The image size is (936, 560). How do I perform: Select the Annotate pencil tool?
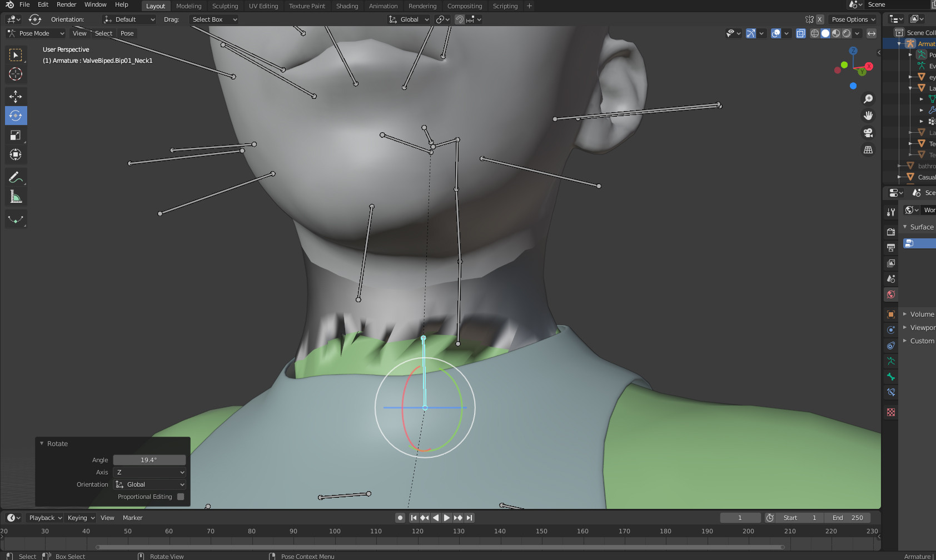pos(16,177)
